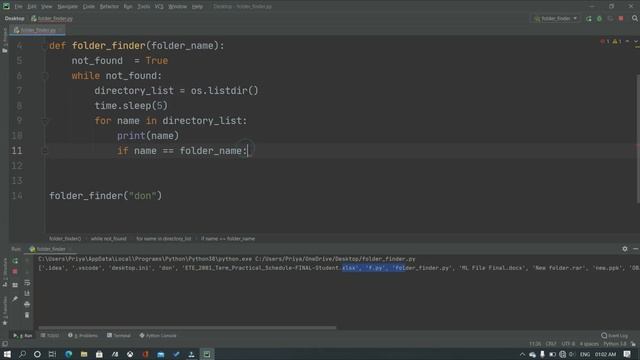Viewport: 640px width, 360px height.
Task: Open the Problems tool window tab
Action: [83, 336]
